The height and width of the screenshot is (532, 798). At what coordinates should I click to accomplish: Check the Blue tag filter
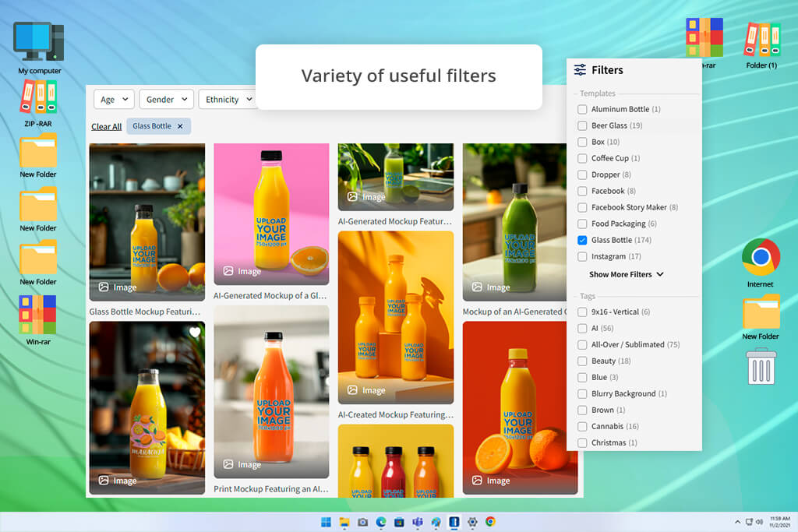pyautogui.click(x=582, y=377)
